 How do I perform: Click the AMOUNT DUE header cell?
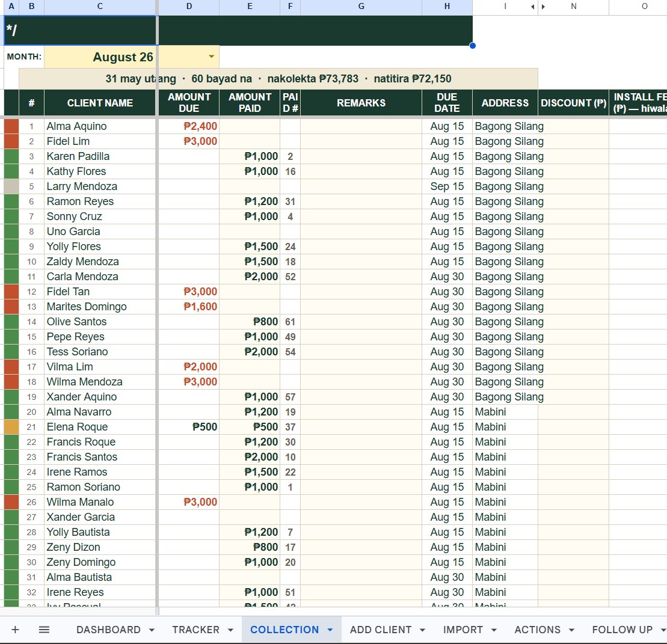[189, 102]
